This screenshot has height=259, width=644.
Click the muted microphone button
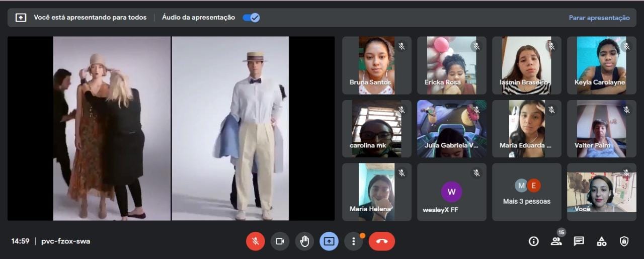(x=255, y=241)
